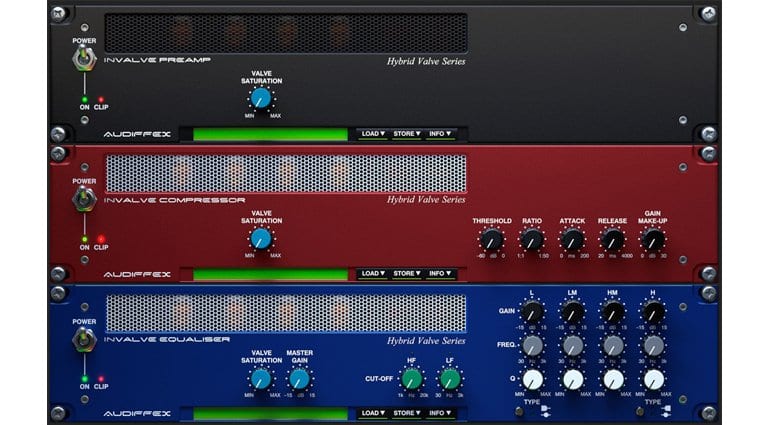Click the Audiffex logo on the Equaliser
Image resolution: width=770 pixels, height=425 pixels.
point(137,414)
